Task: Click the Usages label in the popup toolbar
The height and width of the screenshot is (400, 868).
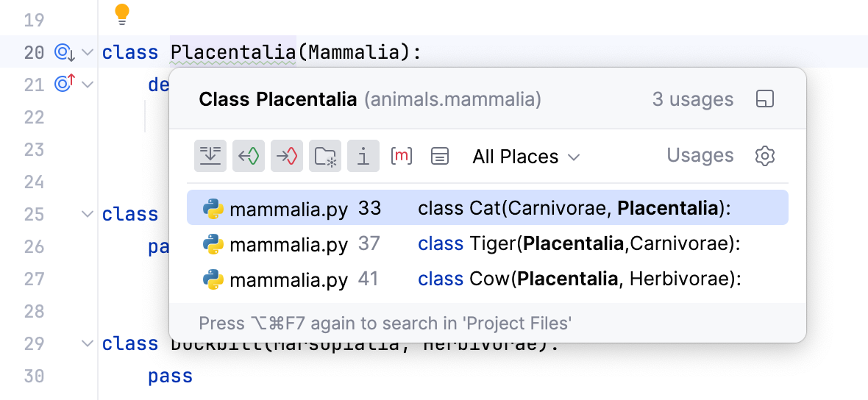Action: tap(700, 156)
